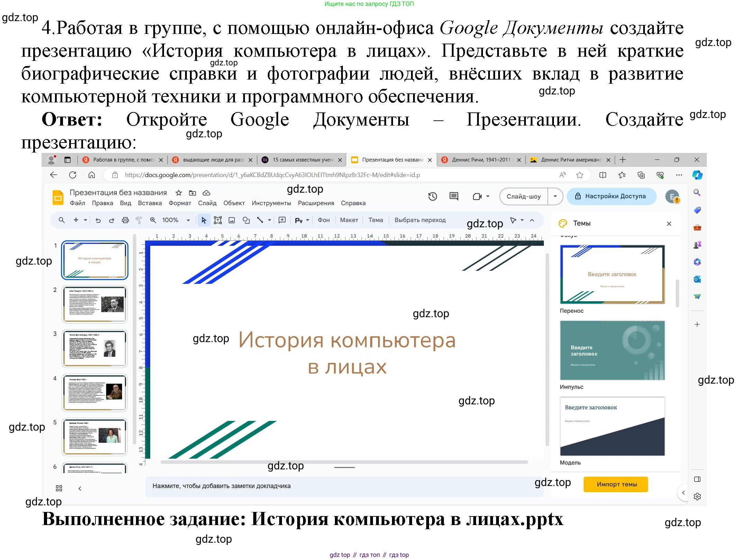Open the comments history icon
The image size is (739, 560).
[454, 196]
